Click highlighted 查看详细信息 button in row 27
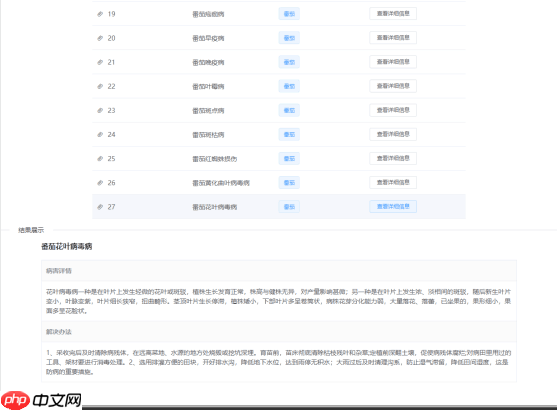The image size is (557, 410). (x=393, y=206)
